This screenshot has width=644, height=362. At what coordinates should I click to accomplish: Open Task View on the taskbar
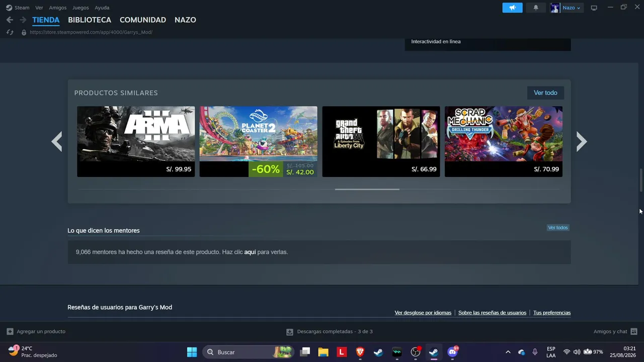[x=305, y=352]
